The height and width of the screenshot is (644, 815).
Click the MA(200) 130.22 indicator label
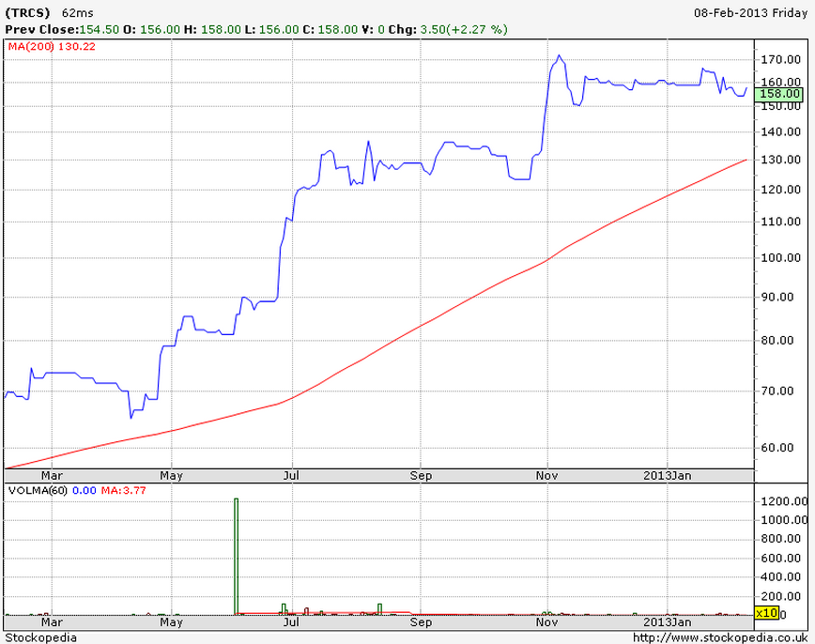click(x=52, y=47)
